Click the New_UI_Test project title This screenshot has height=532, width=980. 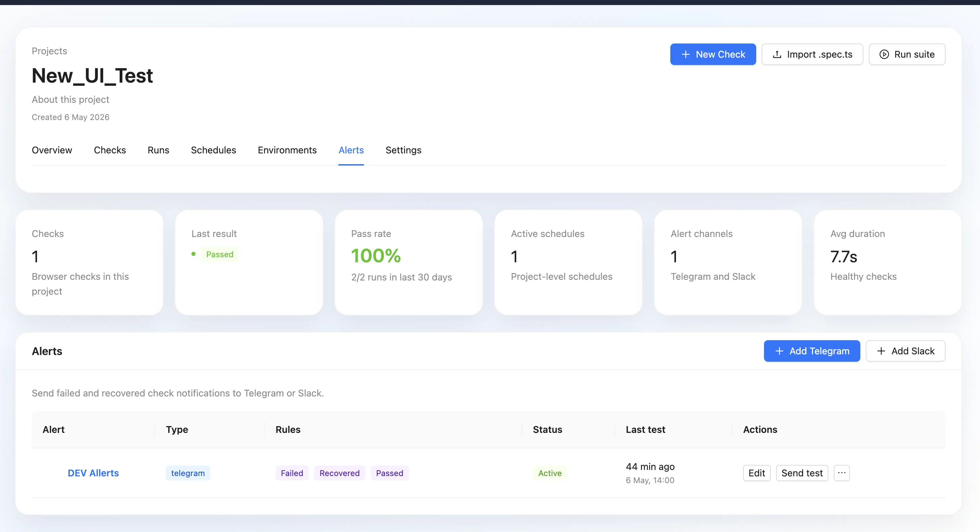point(92,76)
